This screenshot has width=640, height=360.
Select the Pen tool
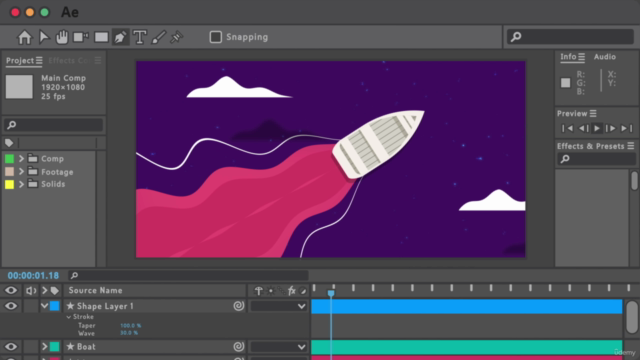(x=120, y=37)
